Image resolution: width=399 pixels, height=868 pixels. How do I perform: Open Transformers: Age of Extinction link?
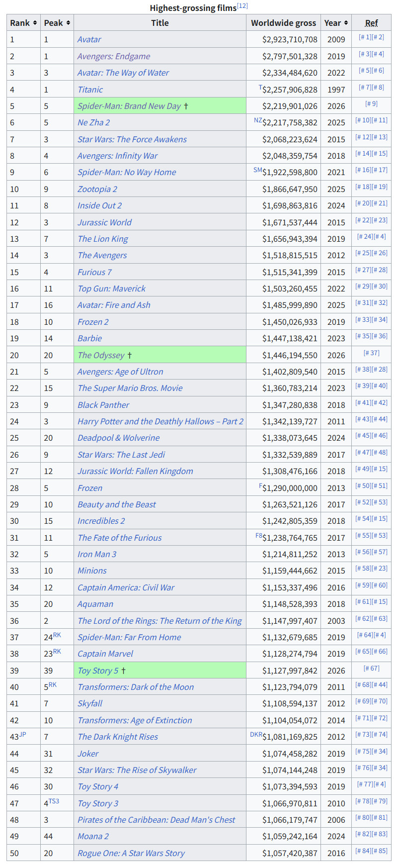coord(135,720)
